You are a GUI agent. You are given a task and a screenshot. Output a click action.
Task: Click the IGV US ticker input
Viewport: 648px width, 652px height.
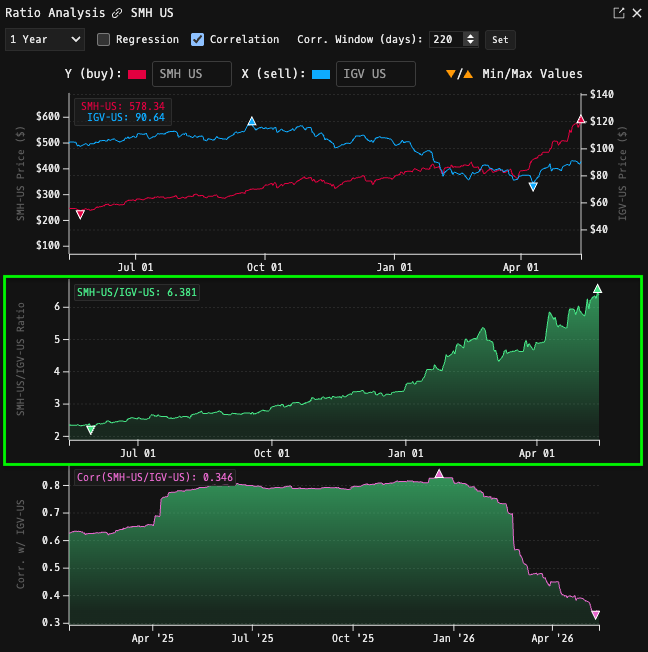click(376, 74)
